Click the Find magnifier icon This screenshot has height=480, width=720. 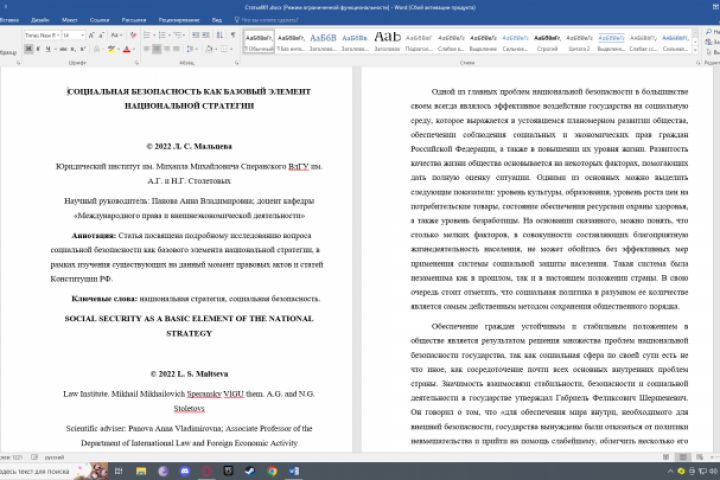tap(709, 32)
